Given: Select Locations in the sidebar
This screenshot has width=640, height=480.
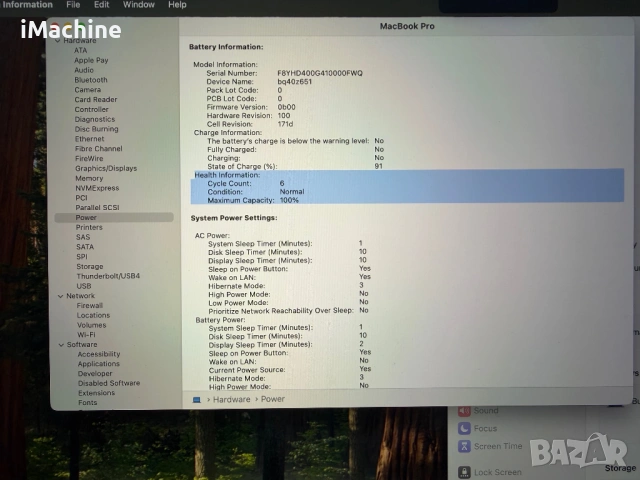Looking at the screenshot, I should pyautogui.click(x=93, y=316).
